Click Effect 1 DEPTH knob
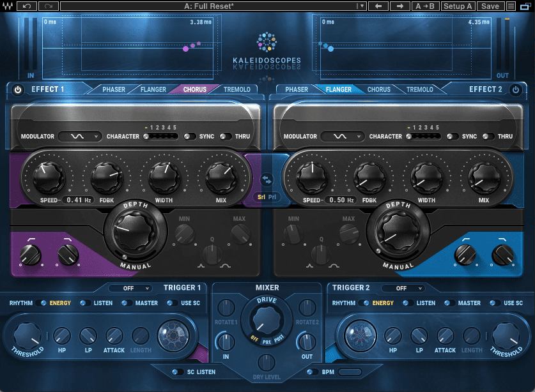Viewport: 535px width, 392px height. tap(135, 230)
